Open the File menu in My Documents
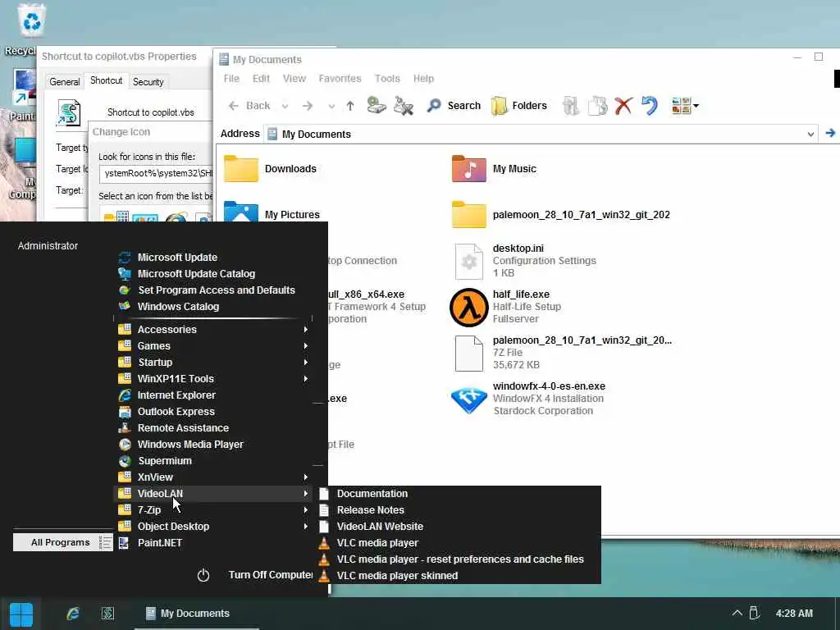 point(231,78)
